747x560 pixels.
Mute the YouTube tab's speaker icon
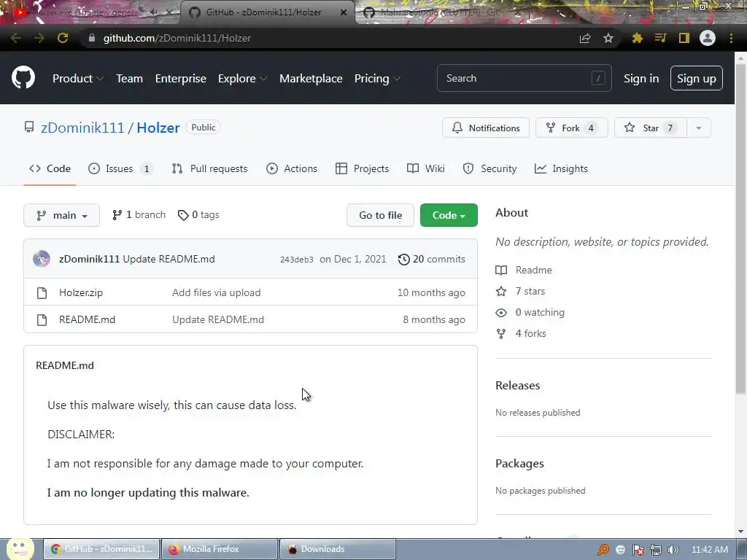click(154, 12)
